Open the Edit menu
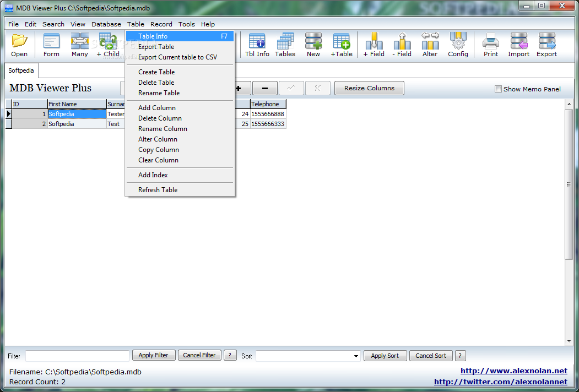The width and height of the screenshot is (579, 392). [x=31, y=24]
